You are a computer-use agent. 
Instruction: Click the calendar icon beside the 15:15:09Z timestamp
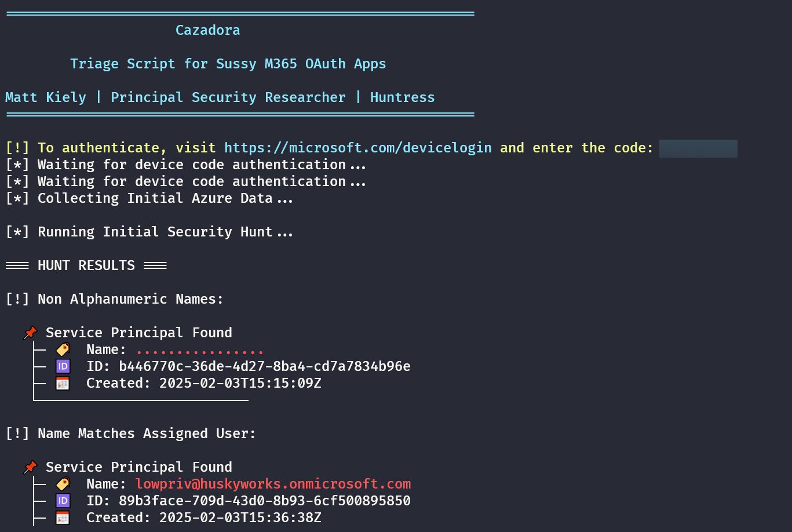coord(63,383)
